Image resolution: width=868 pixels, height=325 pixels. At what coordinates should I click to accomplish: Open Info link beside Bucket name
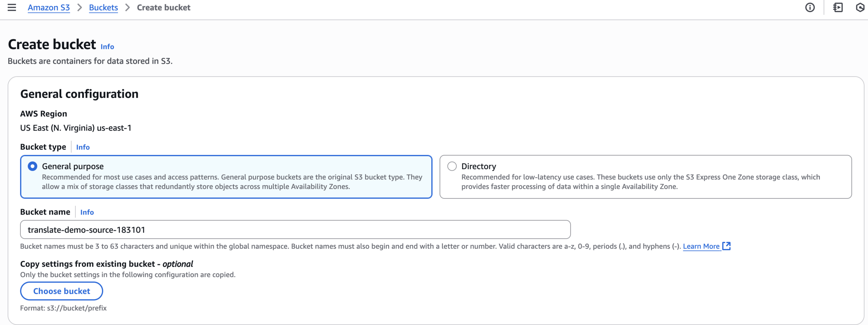click(87, 212)
